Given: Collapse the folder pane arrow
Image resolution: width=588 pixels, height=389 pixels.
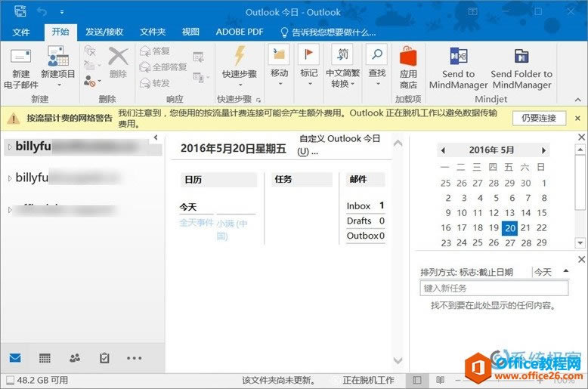Looking at the screenshot, I should click(156, 137).
